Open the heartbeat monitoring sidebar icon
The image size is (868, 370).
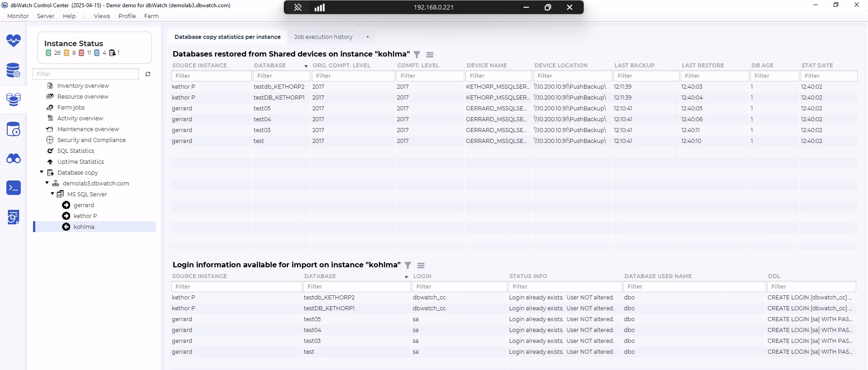click(x=14, y=41)
